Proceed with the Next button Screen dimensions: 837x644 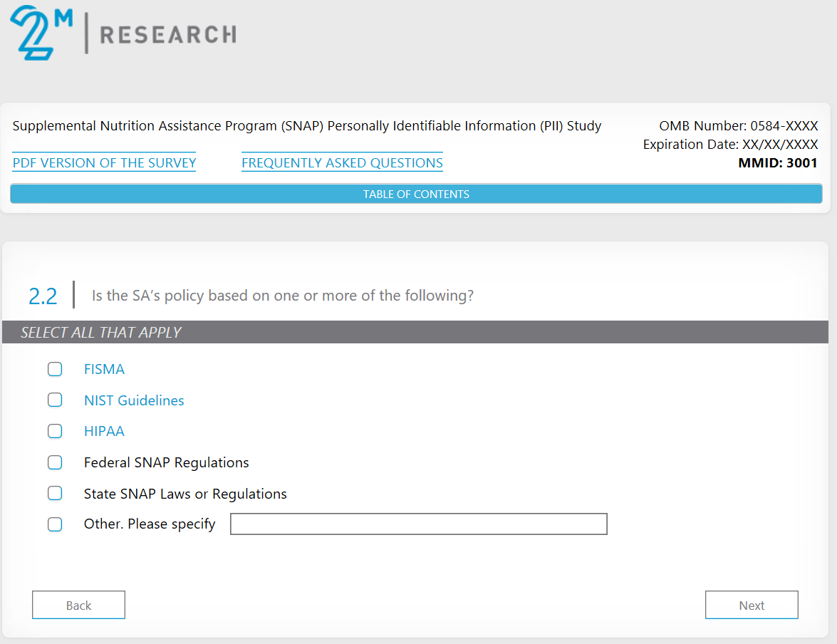[x=752, y=605]
